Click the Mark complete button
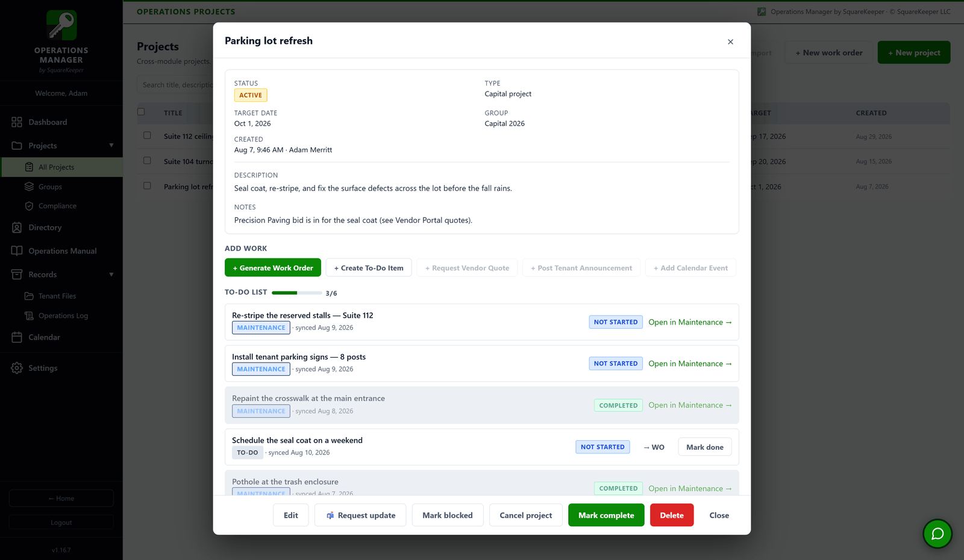The image size is (964, 560). [x=606, y=515]
